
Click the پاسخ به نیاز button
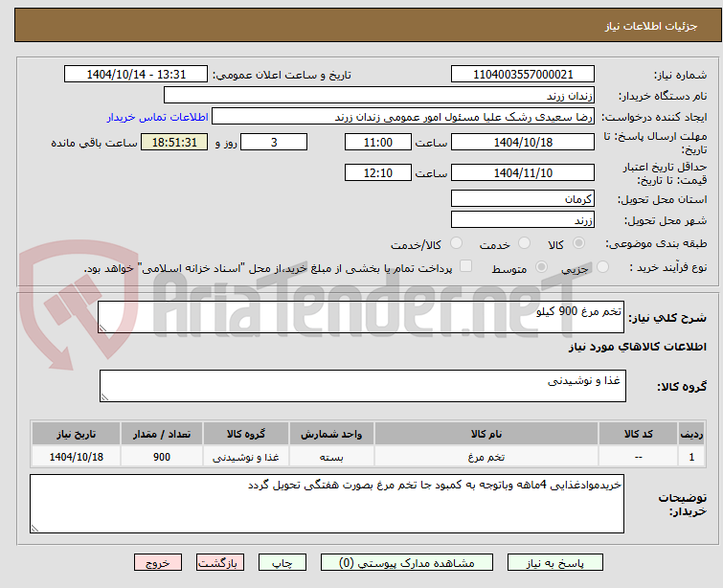tap(555, 563)
